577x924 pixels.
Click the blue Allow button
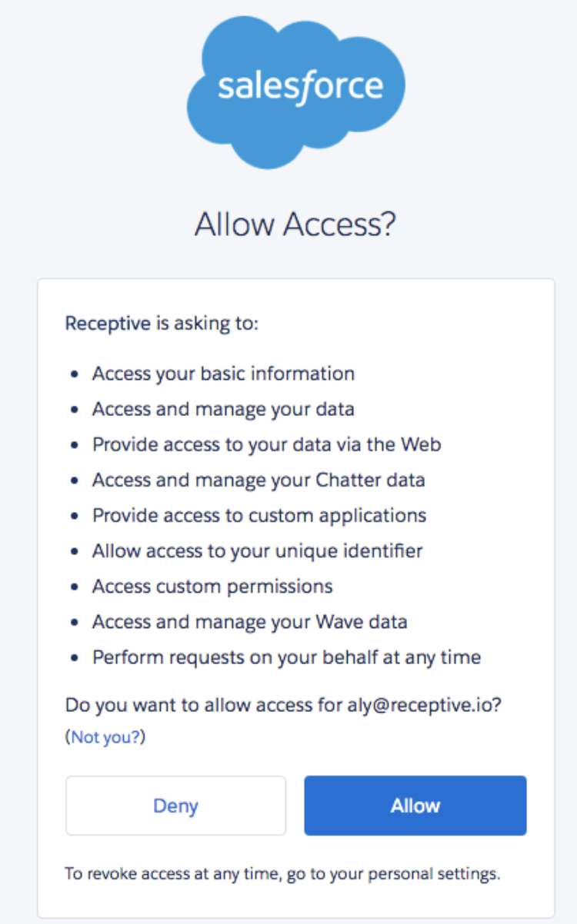[415, 806]
